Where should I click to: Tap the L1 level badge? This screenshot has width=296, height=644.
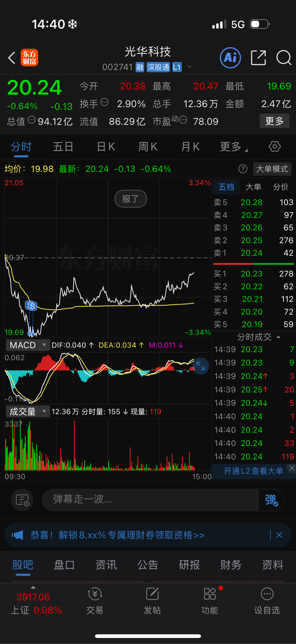click(x=177, y=67)
